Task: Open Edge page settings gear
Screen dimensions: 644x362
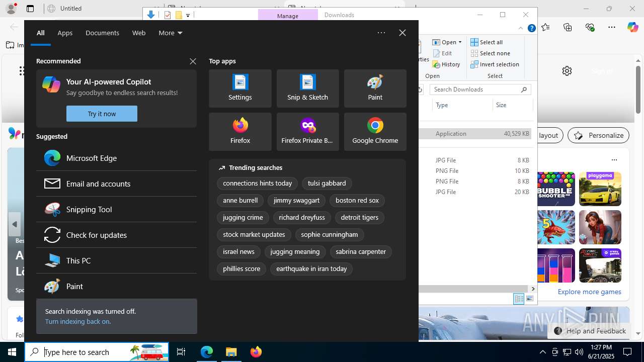Action: pos(567,71)
